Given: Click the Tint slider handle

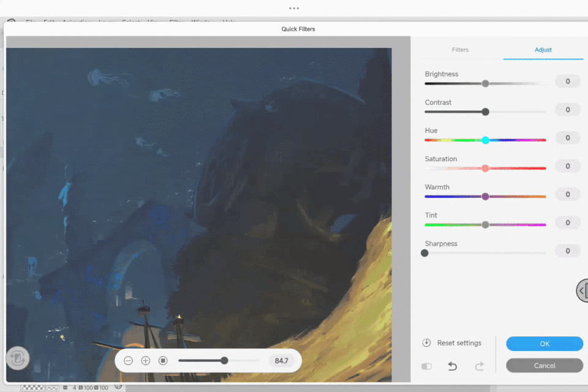Looking at the screenshot, I should coord(485,225).
